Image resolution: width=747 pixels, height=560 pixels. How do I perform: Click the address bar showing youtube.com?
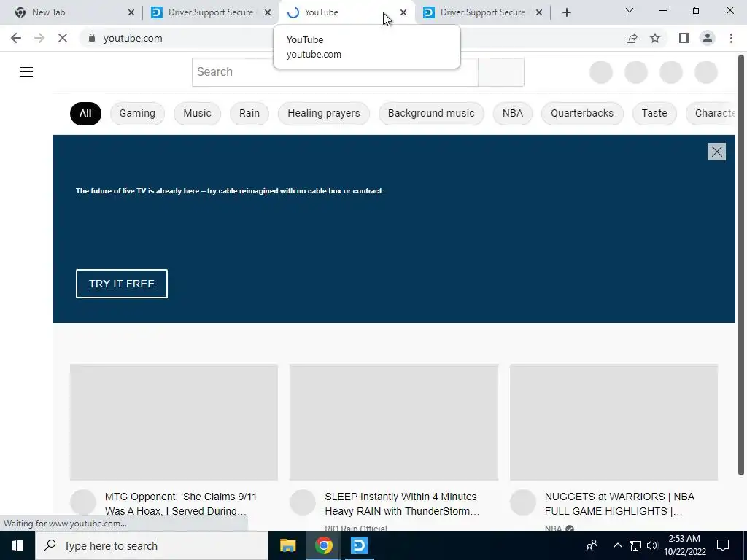(x=352, y=38)
